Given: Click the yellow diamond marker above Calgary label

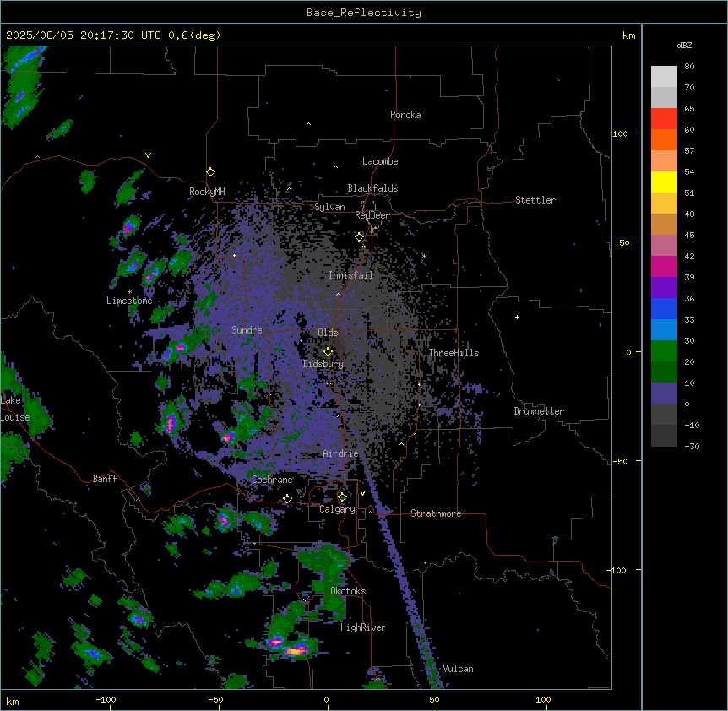Looking at the screenshot, I should point(342,497).
